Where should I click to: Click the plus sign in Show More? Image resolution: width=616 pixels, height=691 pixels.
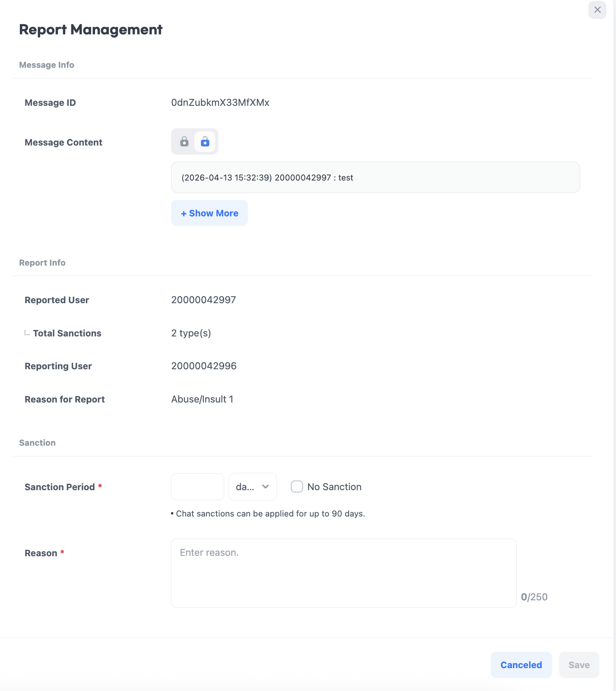(x=184, y=213)
